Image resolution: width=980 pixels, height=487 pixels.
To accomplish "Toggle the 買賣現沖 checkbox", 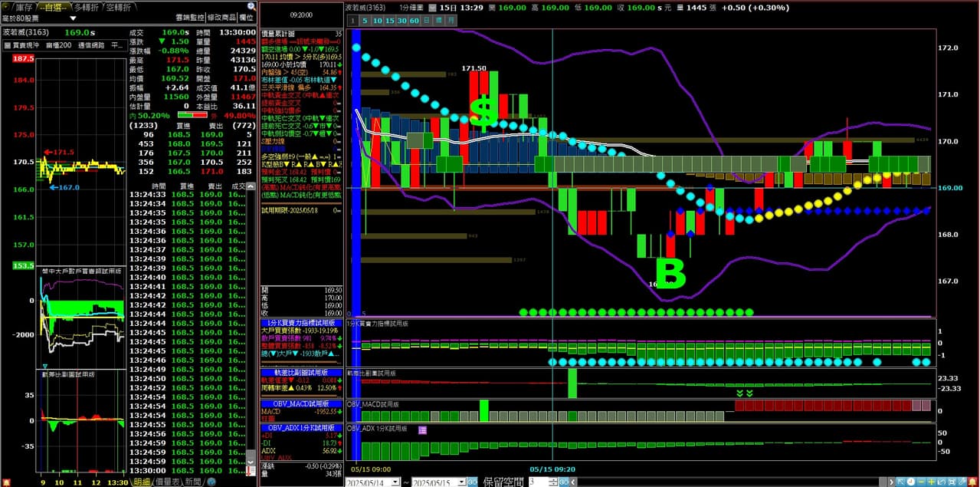I will point(8,45).
